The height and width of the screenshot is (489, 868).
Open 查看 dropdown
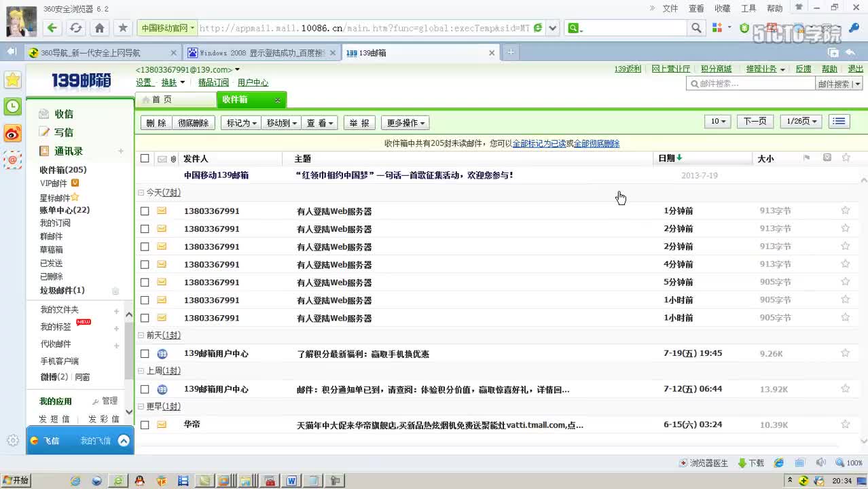319,123
